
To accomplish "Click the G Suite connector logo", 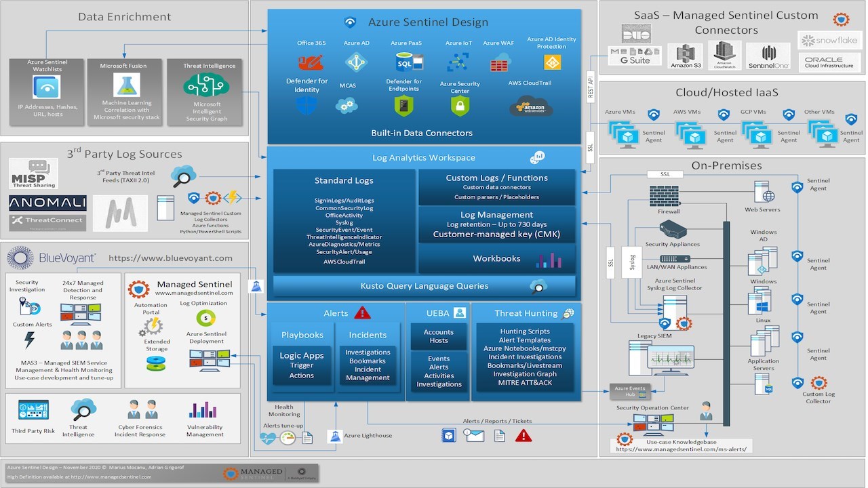I will point(634,56).
